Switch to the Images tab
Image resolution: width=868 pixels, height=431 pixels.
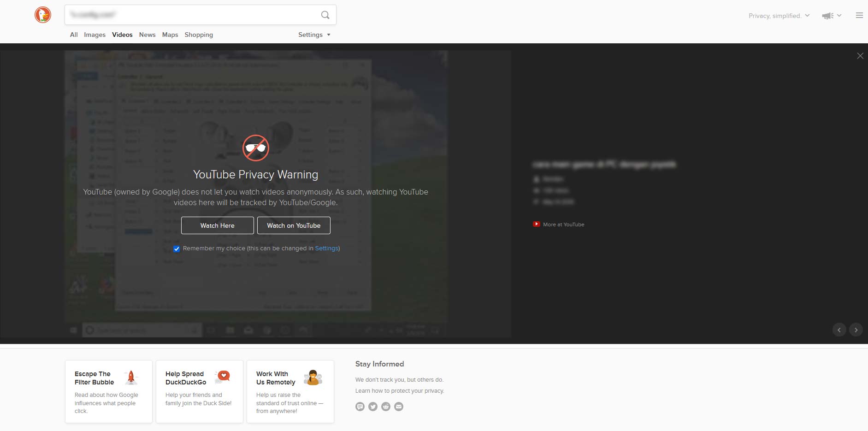pyautogui.click(x=94, y=35)
